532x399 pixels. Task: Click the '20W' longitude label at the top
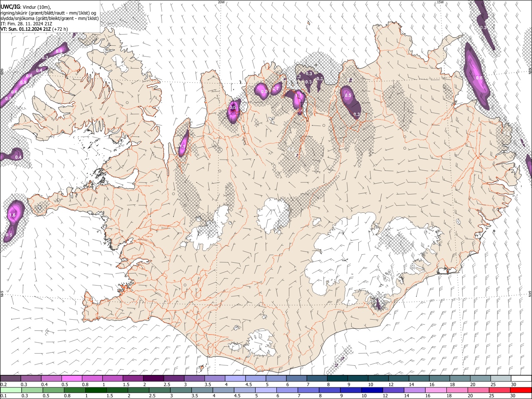(x=222, y=2)
